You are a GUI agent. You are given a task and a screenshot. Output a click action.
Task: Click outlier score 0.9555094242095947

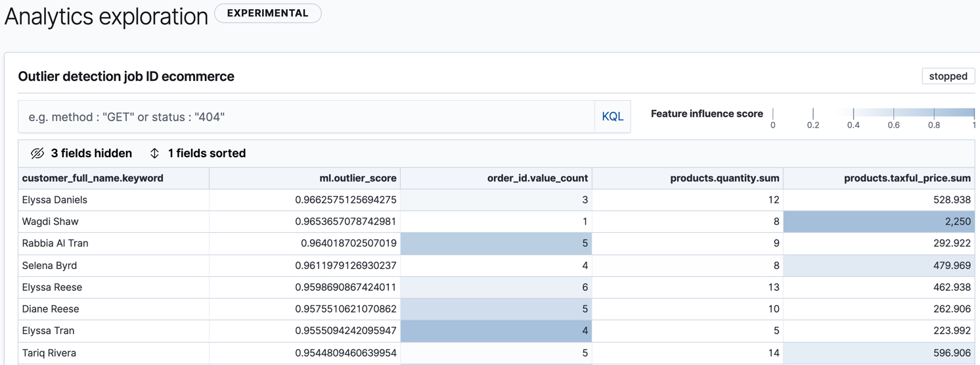(305, 331)
